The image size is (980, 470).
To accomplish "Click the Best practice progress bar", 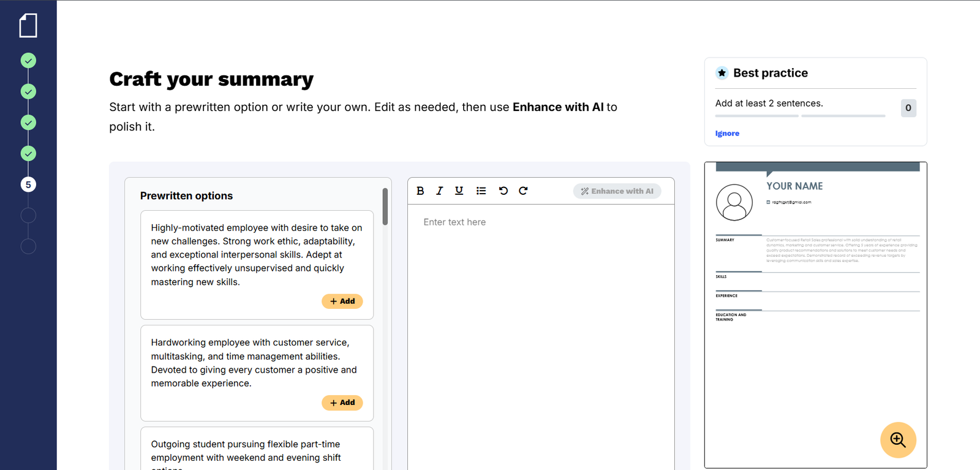I will pyautogui.click(x=800, y=116).
